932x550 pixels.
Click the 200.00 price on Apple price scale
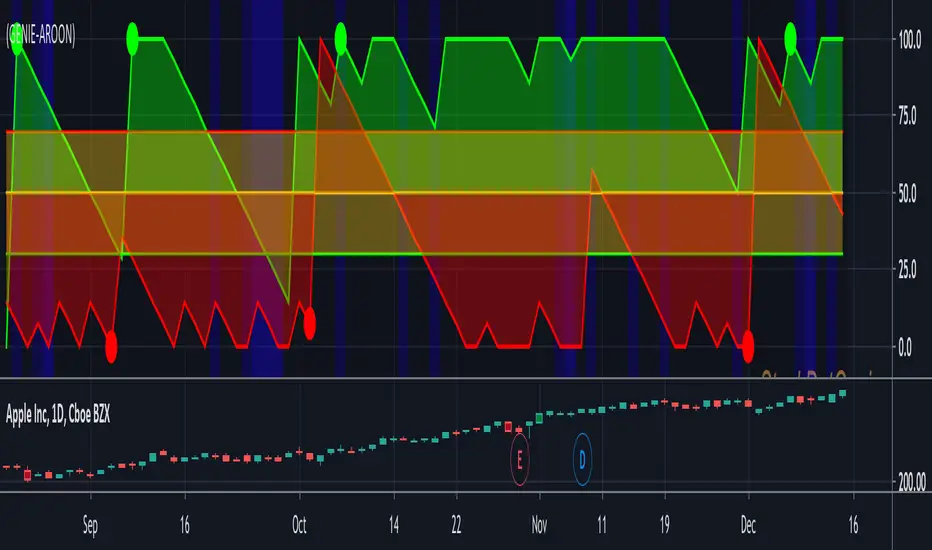[x=911, y=482]
